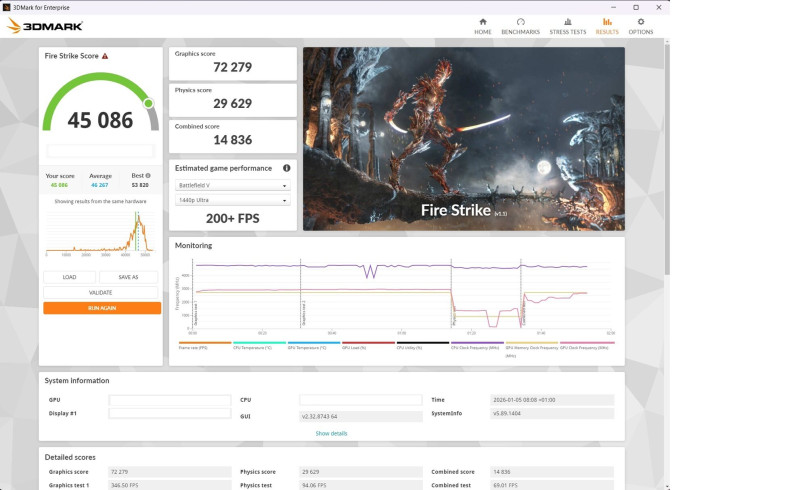Click 3DMark app icon in title bar
This screenshot has width=800, height=490.
6,7
